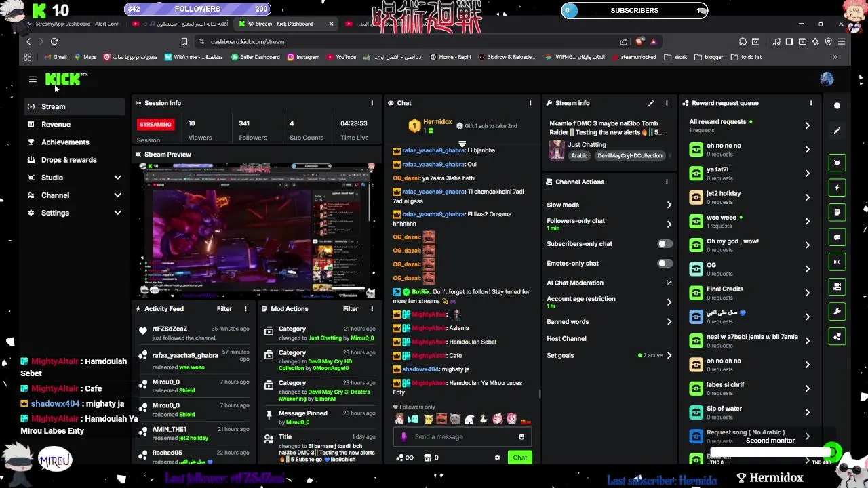868x488 pixels.
Task: Click green Chat send button
Action: click(519, 457)
